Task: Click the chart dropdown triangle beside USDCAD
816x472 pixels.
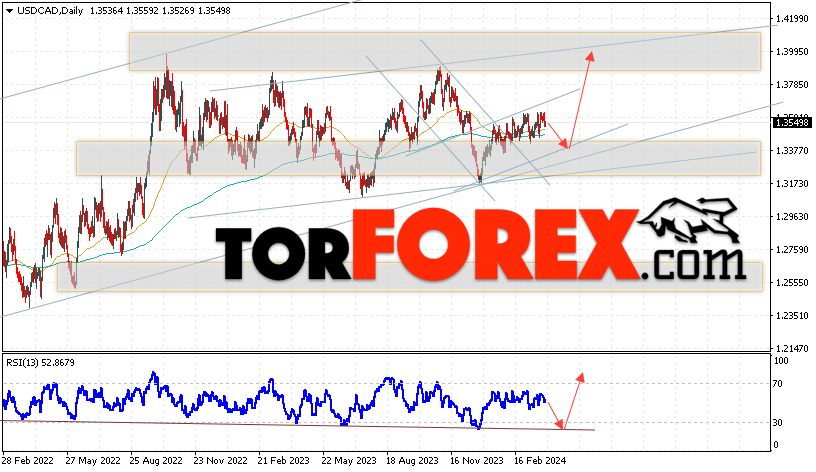Action: coord(9,10)
